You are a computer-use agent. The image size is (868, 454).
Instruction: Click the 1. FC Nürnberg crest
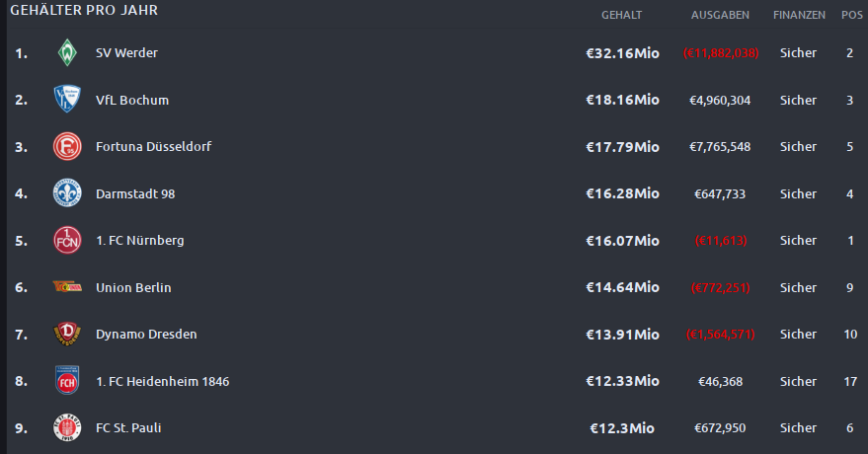67,241
